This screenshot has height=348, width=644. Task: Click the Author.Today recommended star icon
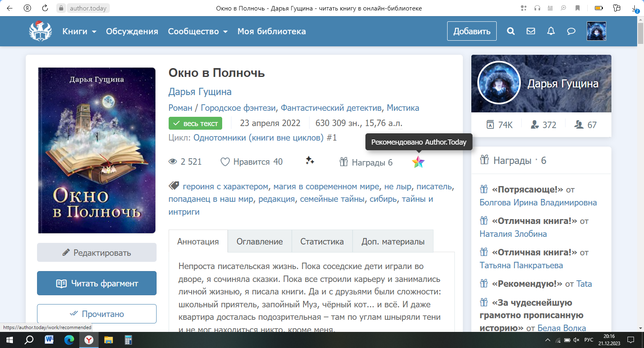[x=418, y=162]
